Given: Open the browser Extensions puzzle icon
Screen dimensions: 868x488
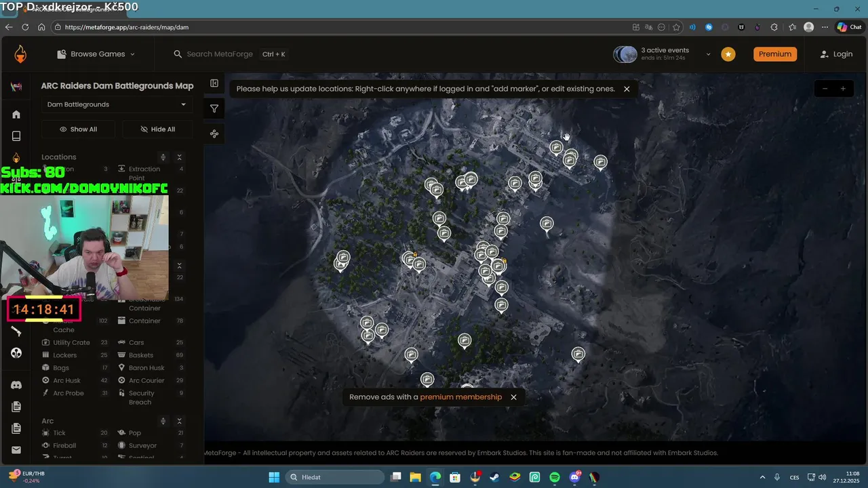Looking at the screenshot, I should tap(774, 27).
